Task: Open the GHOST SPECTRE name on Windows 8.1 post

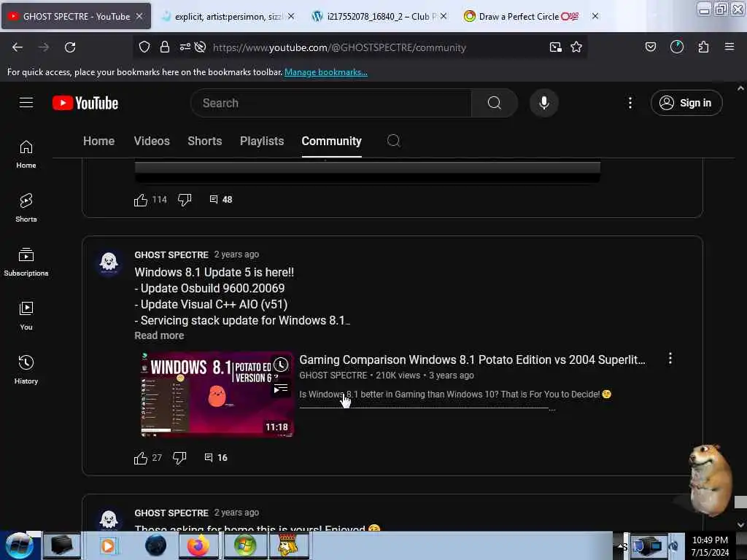Action: (x=171, y=254)
